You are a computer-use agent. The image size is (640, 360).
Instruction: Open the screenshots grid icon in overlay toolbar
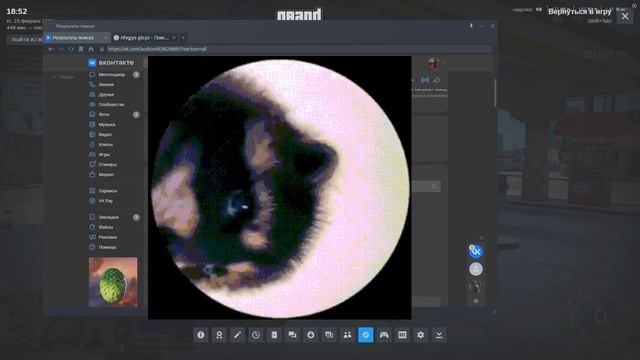coord(402,335)
